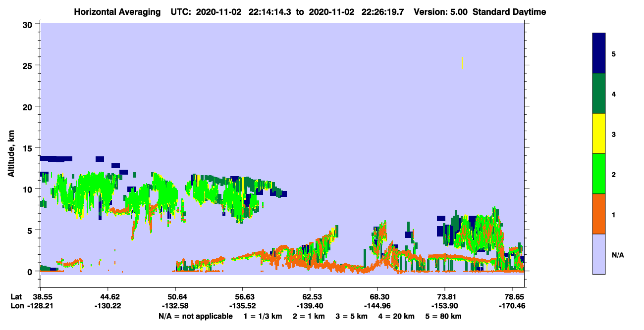The height and width of the screenshot is (330, 644).
Task: Click the orange color bar segment labeled 1
Action: [599, 214]
